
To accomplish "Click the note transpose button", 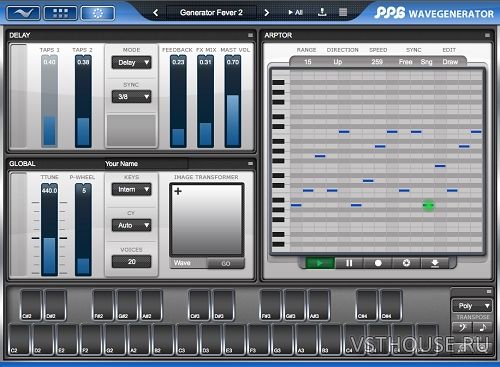I will 482,328.
